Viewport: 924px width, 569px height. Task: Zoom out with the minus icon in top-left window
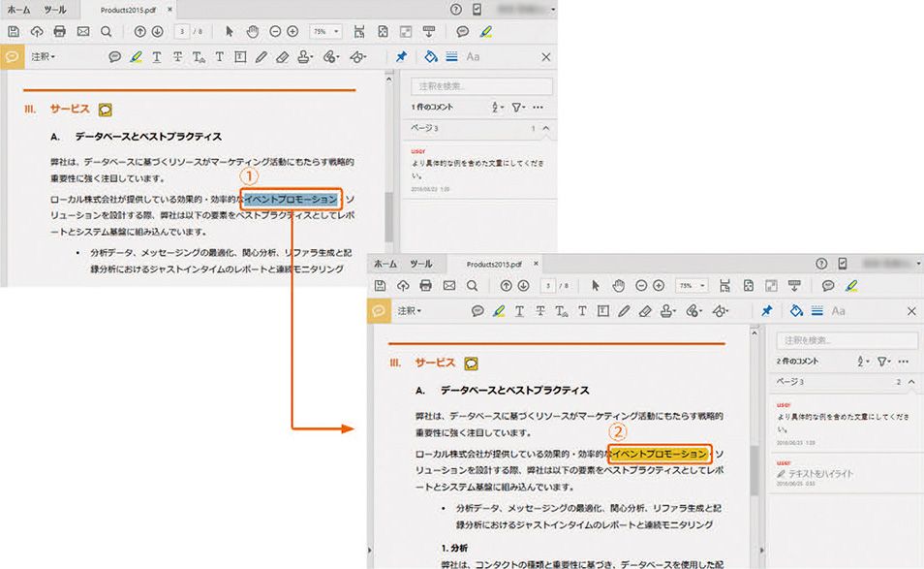275,32
